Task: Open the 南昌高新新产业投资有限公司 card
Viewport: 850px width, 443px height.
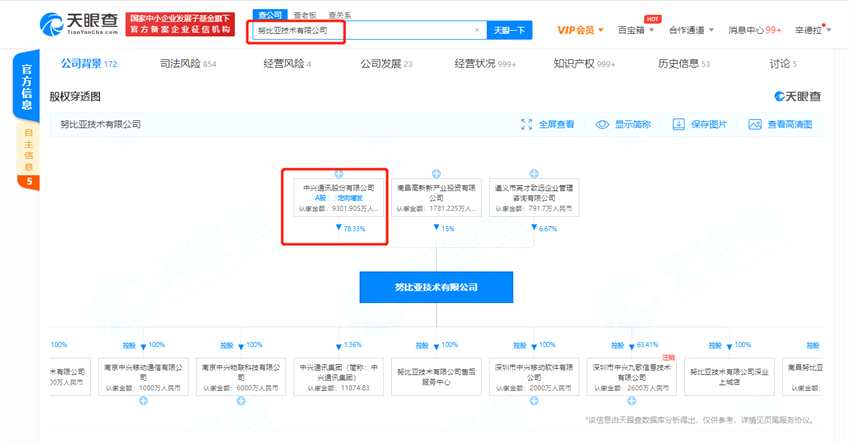Action: pos(436,197)
